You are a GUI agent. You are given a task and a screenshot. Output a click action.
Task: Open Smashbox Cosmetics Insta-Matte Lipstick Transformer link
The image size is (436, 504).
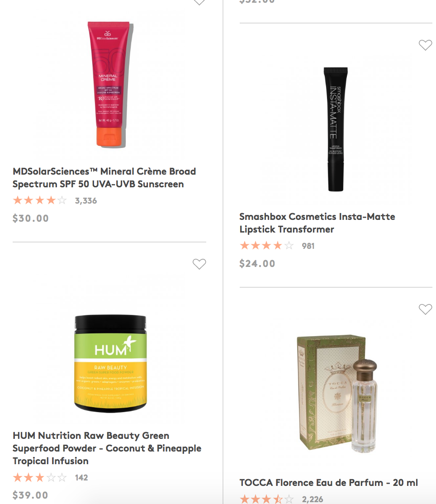coord(317,223)
